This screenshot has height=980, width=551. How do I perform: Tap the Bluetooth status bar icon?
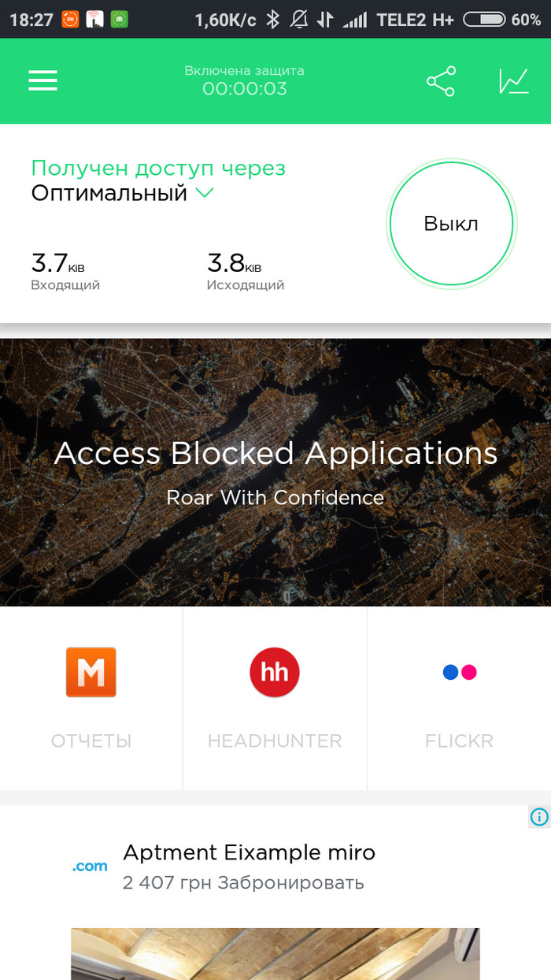point(272,19)
